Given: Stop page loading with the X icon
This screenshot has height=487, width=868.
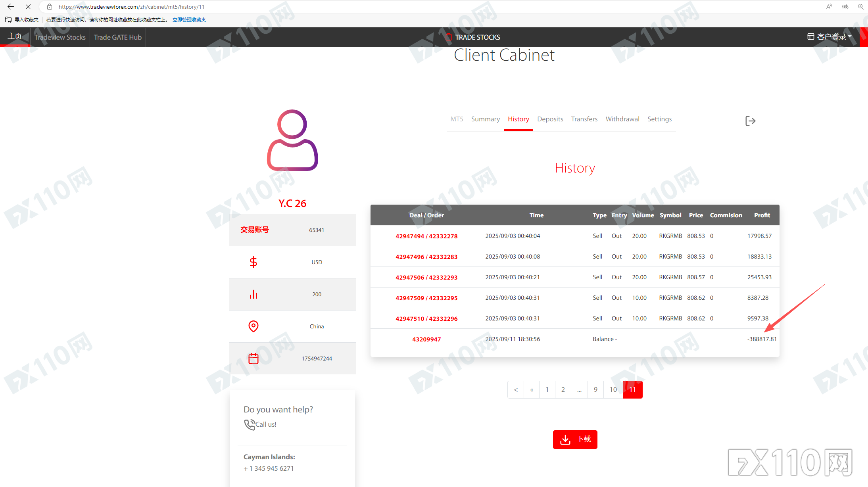Looking at the screenshot, I should point(28,7).
